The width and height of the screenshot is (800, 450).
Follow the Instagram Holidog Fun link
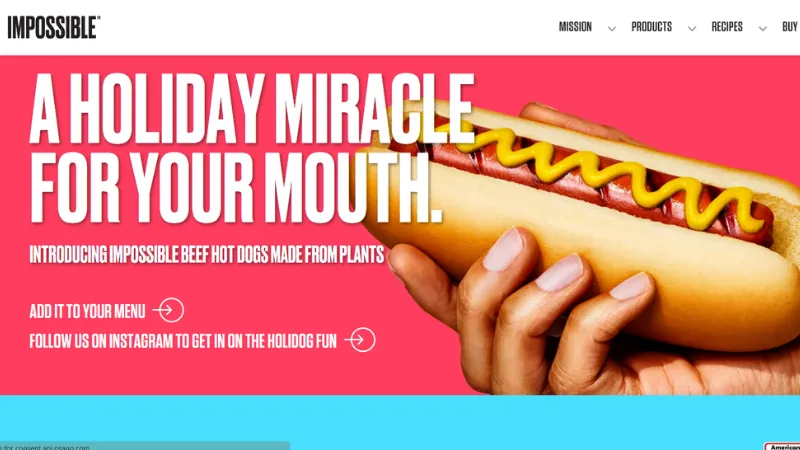click(x=183, y=341)
